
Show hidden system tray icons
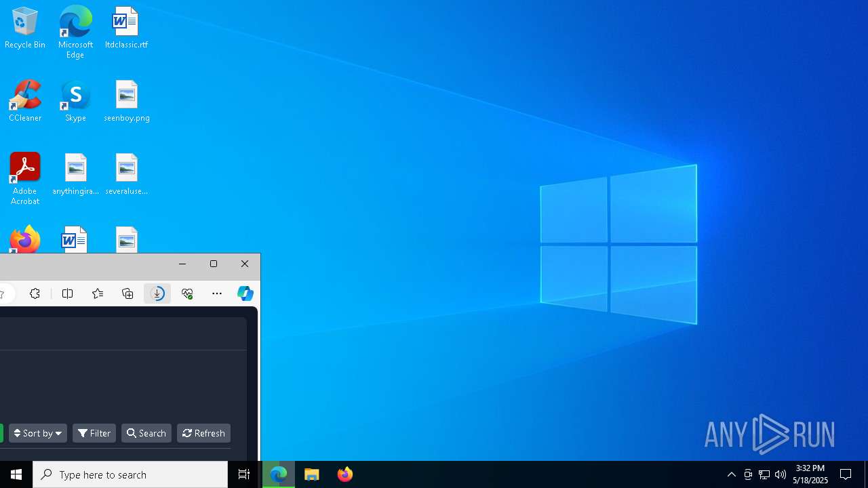(x=732, y=474)
